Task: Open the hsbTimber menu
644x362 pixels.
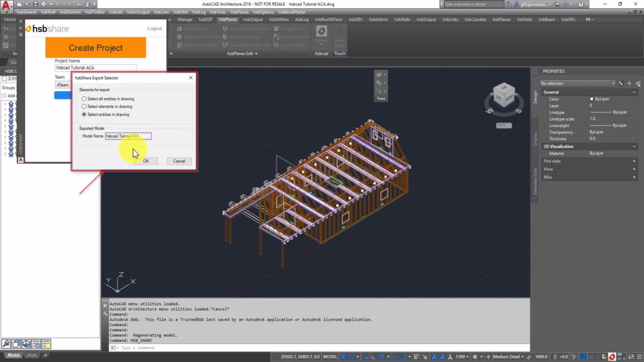Action: point(95,13)
